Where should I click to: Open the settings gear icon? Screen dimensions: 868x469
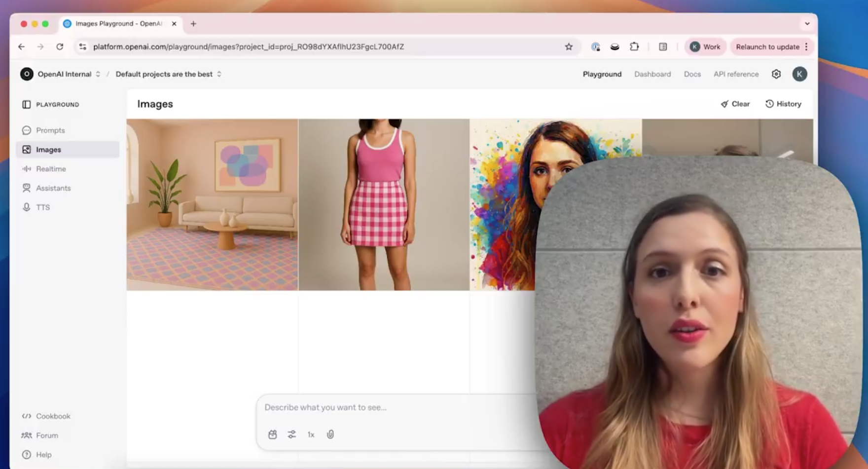[776, 74]
